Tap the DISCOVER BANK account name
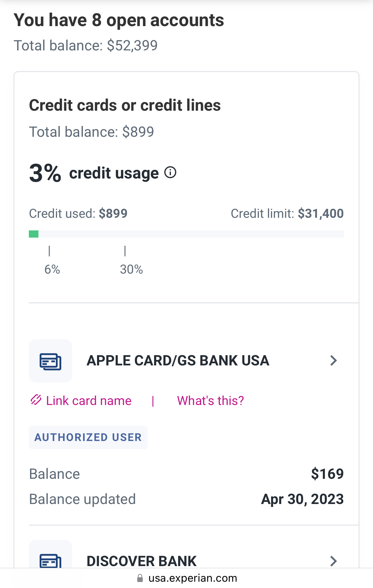 [x=141, y=560]
